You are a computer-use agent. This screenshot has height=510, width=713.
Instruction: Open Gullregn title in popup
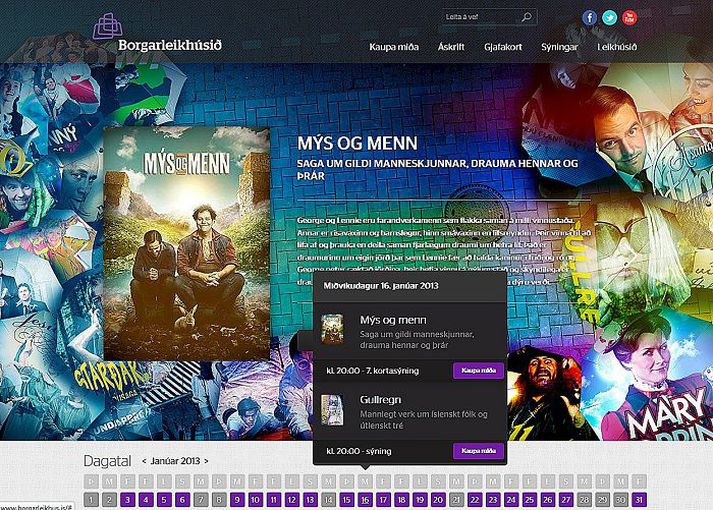[x=381, y=400]
